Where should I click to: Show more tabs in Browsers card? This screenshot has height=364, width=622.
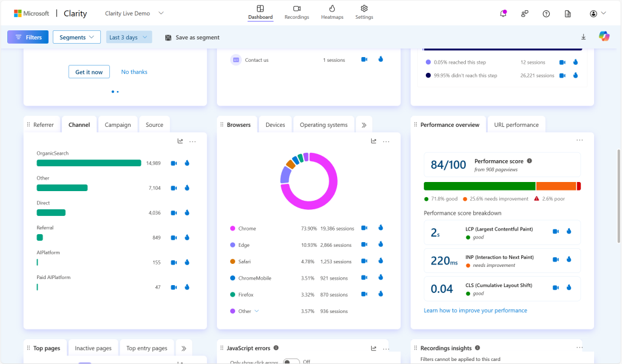pos(364,125)
